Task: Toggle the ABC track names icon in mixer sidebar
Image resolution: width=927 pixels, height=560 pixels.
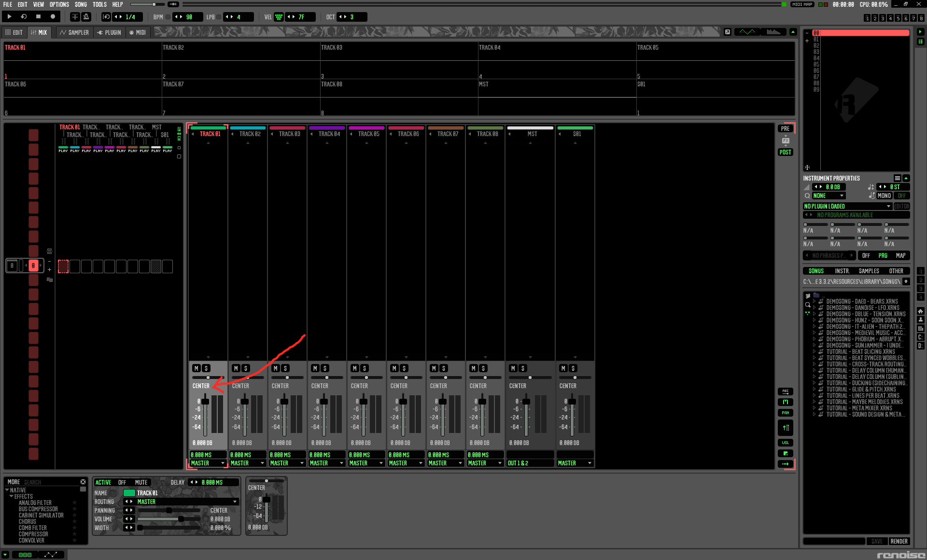Action: (x=786, y=392)
